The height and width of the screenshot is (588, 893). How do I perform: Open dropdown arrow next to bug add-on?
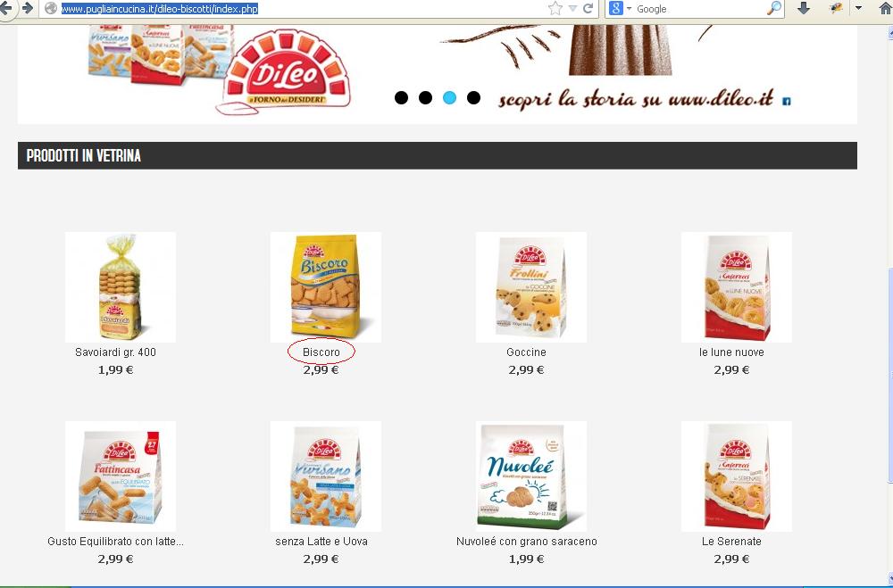point(858,8)
